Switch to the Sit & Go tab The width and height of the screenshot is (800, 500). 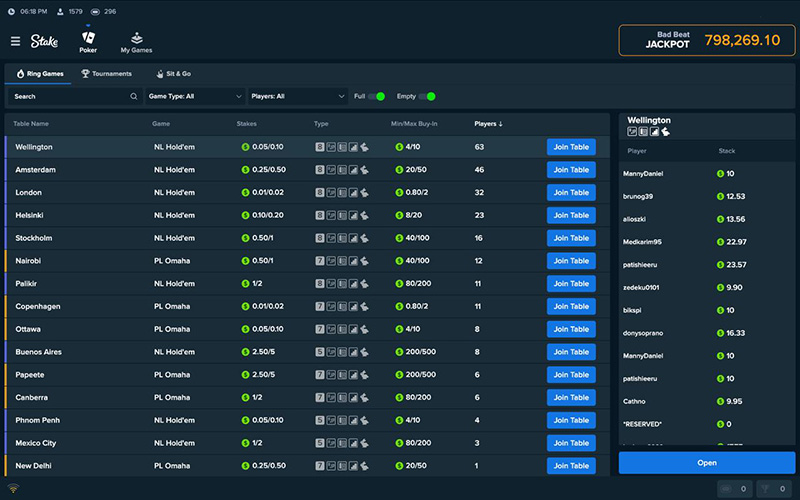173,74
